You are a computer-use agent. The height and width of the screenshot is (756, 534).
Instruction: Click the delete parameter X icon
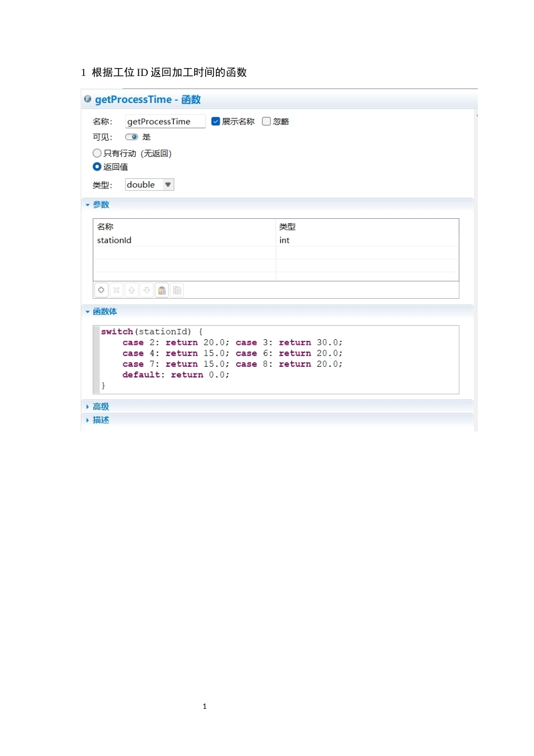click(116, 290)
